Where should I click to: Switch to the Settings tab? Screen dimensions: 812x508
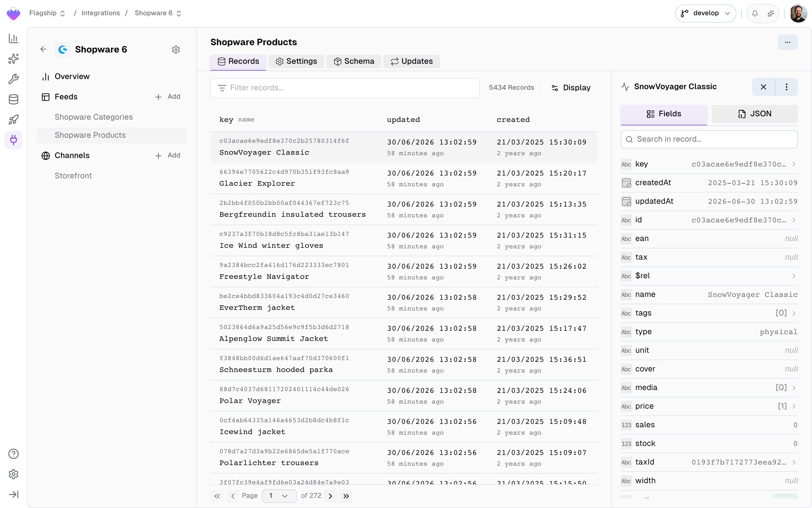296,62
